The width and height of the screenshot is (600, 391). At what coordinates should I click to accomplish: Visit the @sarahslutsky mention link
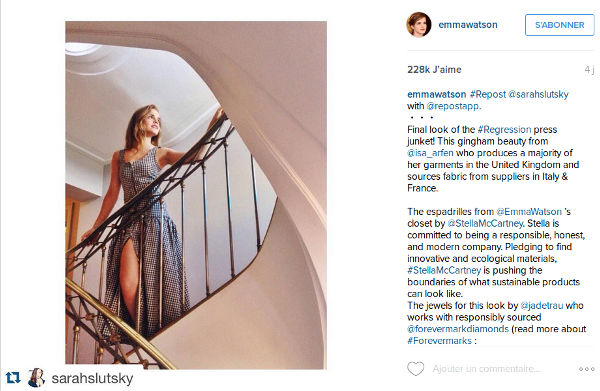(x=538, y=94)
